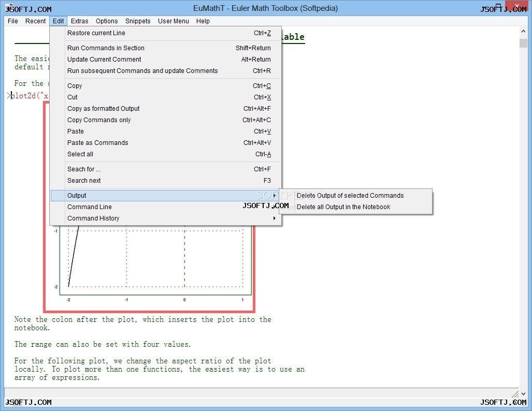The height and width of the screenshot is (411, 532).
Task: Open the Options menu
Action: tap(107, 21)
